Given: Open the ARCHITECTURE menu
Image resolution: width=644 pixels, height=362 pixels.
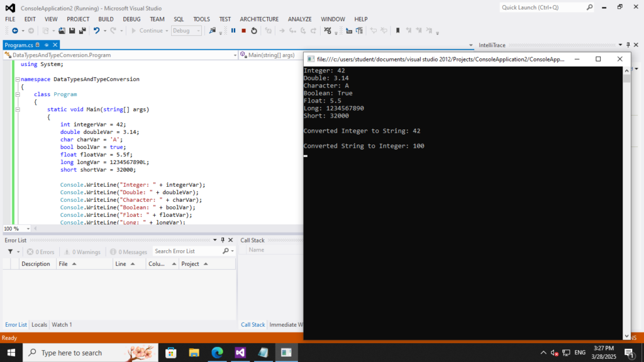Looking at the screenshot, I should point(259,19).
